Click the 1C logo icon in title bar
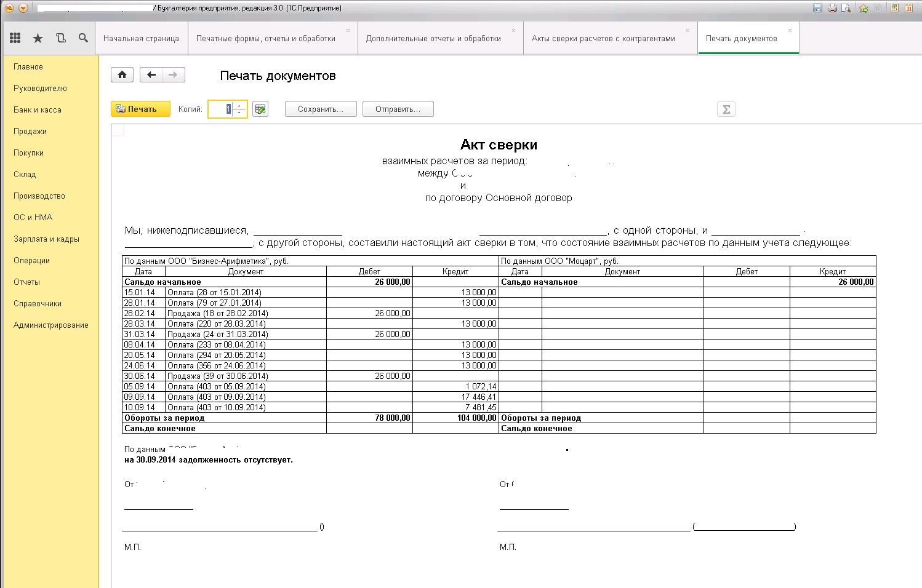Viewport: 922px width, 588px height. (9, 8)
